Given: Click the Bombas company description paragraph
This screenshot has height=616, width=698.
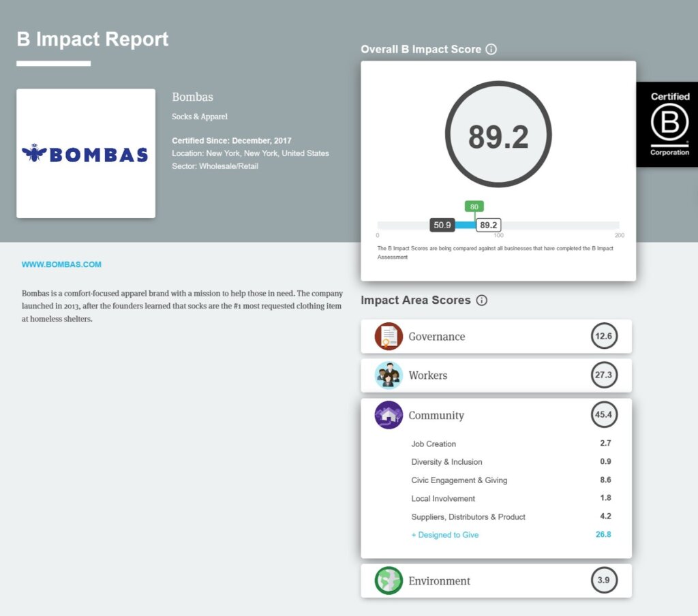Looking at the screenshot, I should click(182, 306).
